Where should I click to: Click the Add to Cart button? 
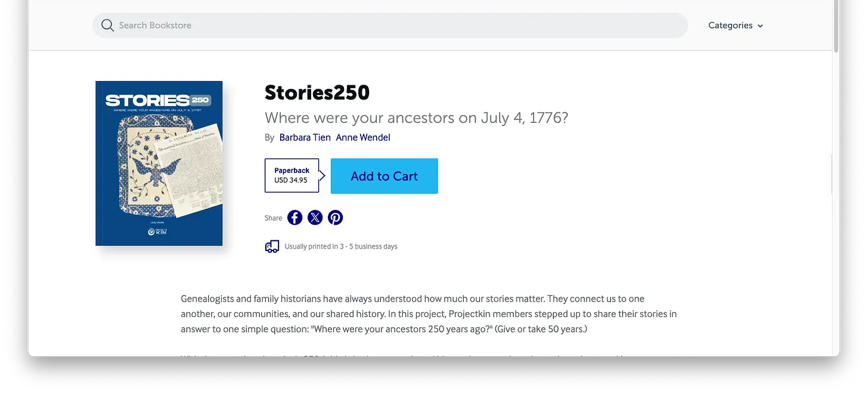385,176
